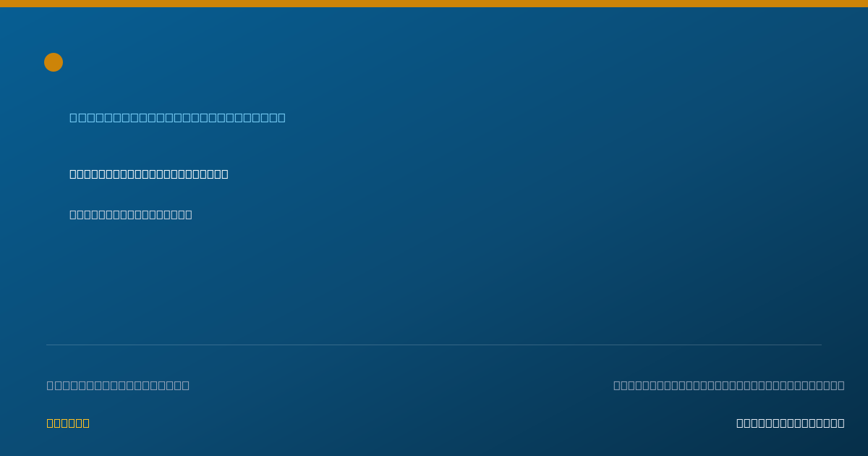Click last glyph of right gray footer line

[841, 385]
